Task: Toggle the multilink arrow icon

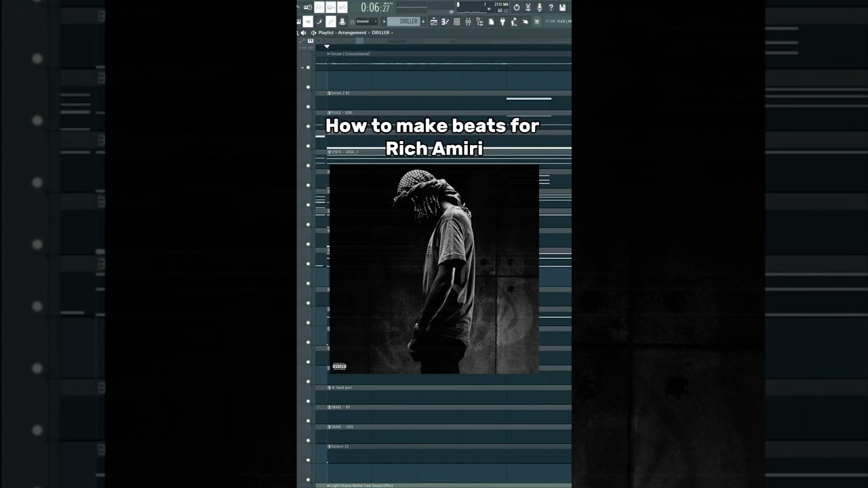Action: tap(308, 22)
